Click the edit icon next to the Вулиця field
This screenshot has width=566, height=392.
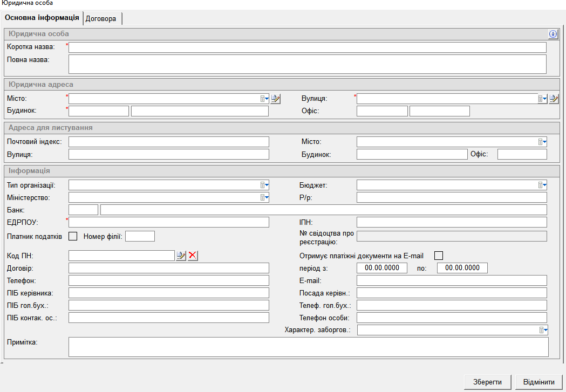click(x=554, y=99)
